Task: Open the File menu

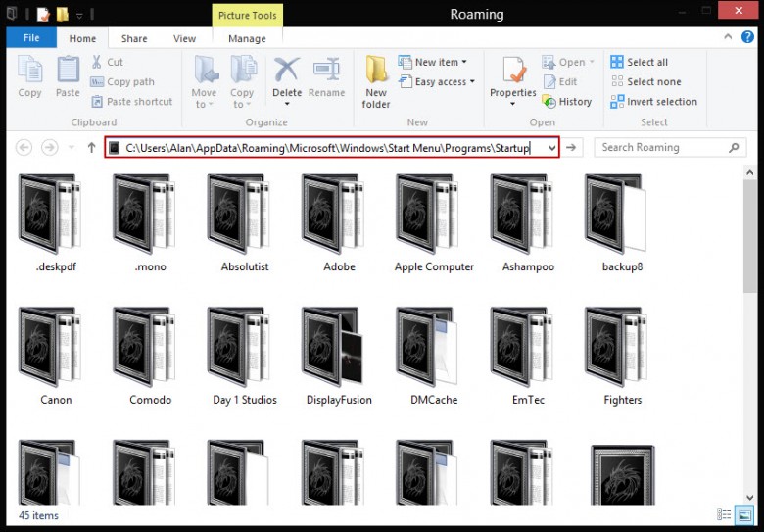Action: (31, 37)
